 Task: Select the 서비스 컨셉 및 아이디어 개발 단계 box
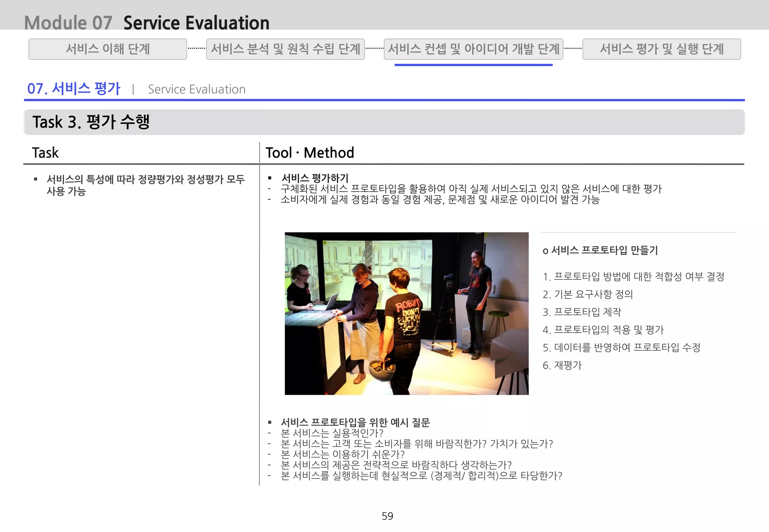tap(473, 49)
